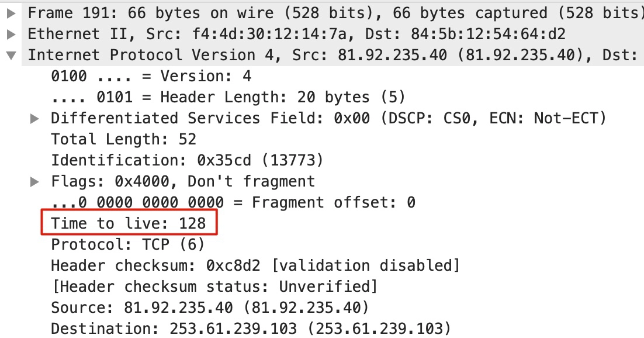Select the Fragment offset: 0 field
The height and width of the screenshot is (338, 644).
(233, 202)
